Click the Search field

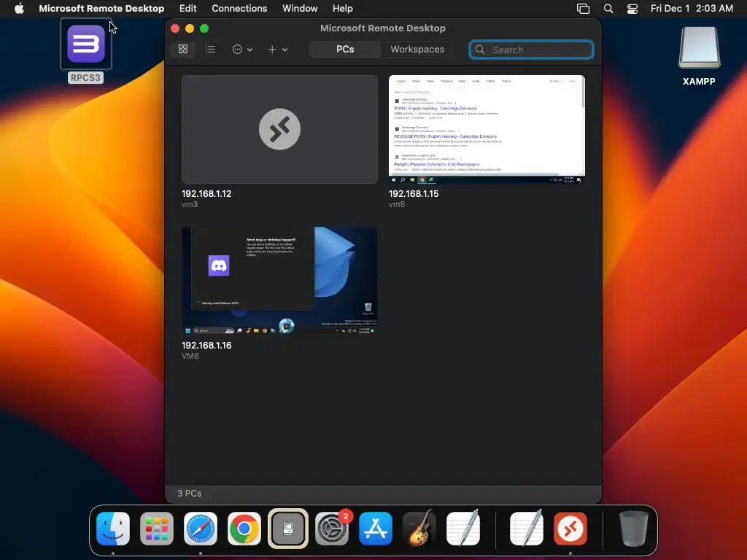[x=531, y=50]
